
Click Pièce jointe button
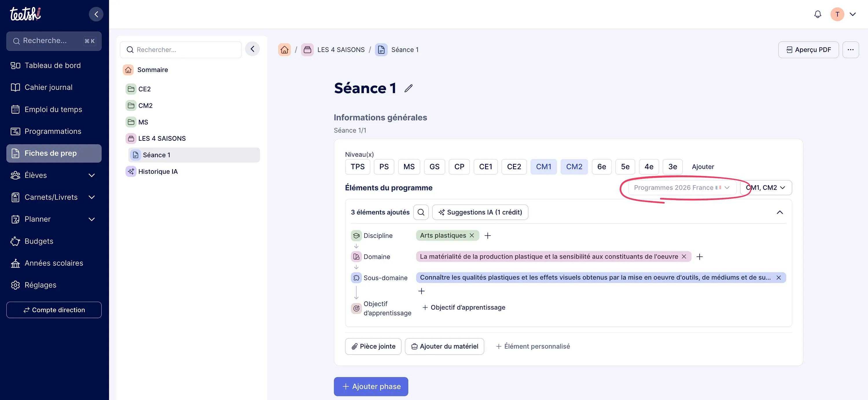[x=373, y=347]
